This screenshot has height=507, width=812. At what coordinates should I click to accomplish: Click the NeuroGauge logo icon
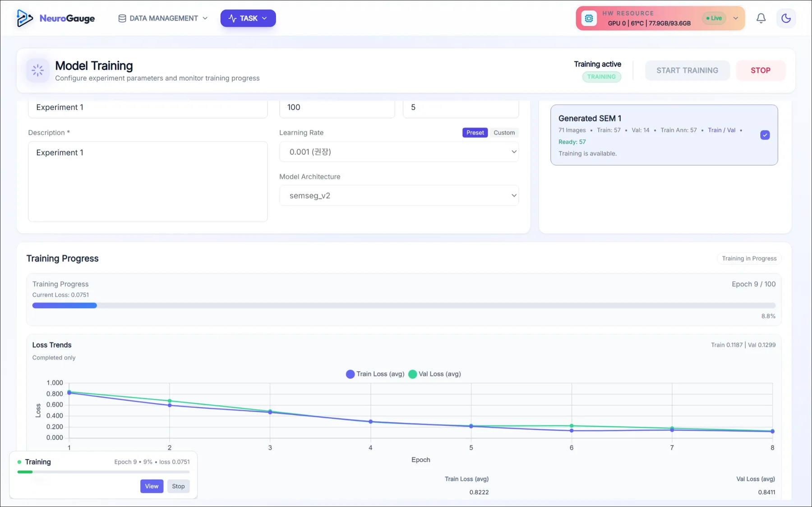24,18
